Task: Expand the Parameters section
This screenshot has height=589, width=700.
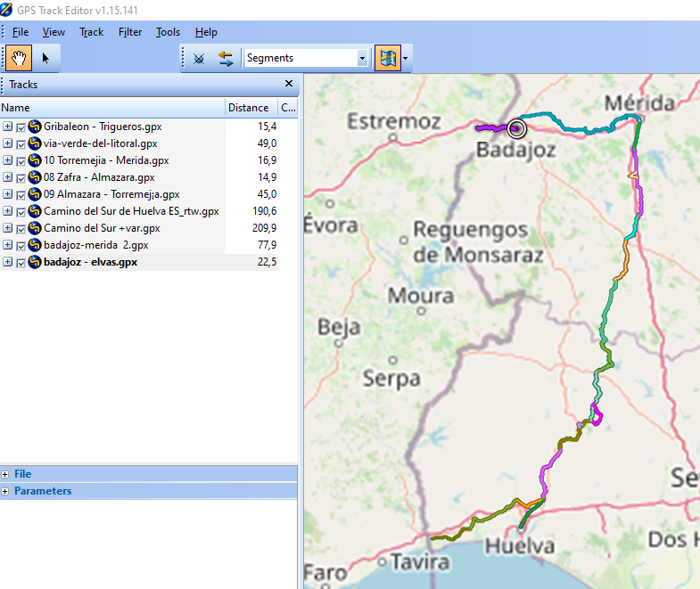Action: coord(5,491)
